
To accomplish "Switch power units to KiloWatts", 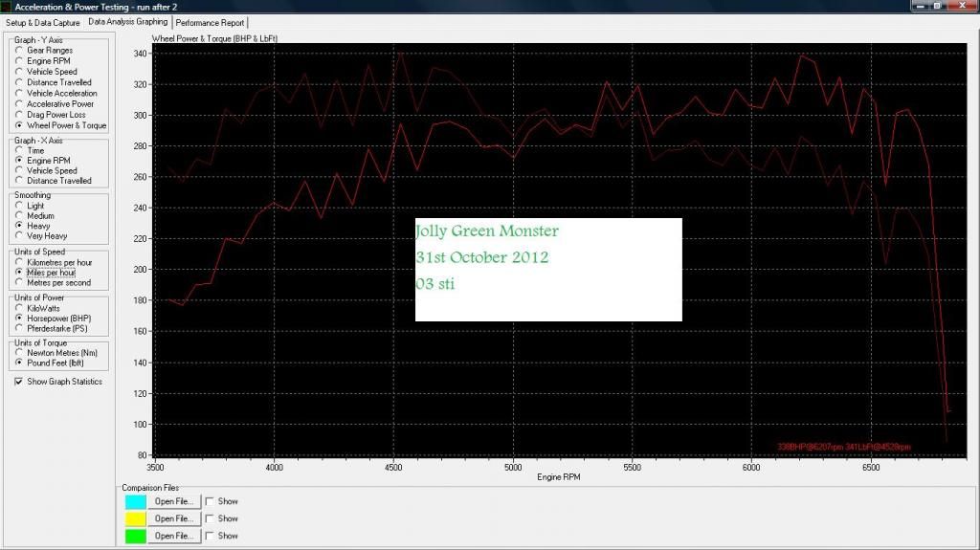I will click(x=20, y=309).
